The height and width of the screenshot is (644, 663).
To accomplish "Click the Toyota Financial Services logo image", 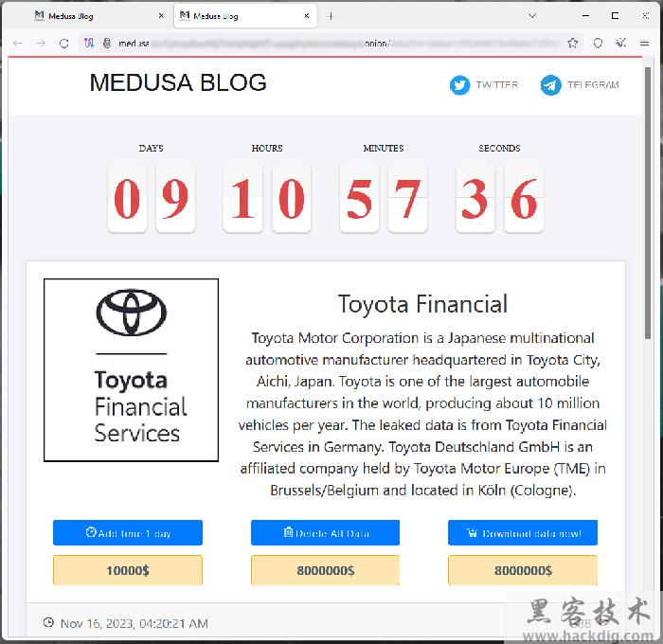I will point(131,370).
